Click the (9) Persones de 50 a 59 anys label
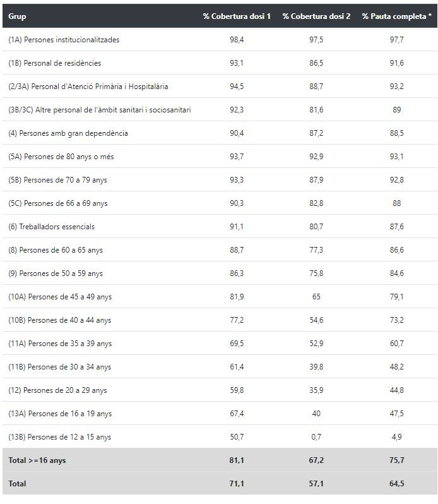This screenshot has height=504, width=438. [x=56, y=273]
